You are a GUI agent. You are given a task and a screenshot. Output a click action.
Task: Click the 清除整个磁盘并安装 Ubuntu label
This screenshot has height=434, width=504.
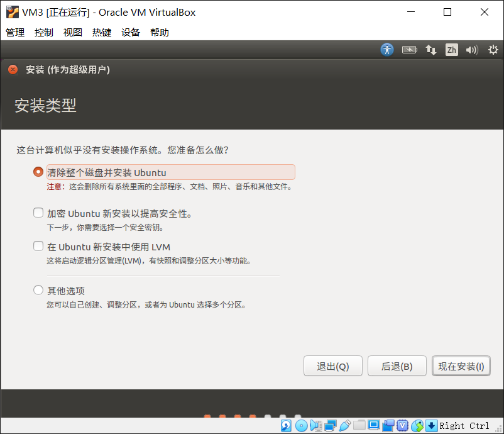pyautogui.click(x=107, y=173)
